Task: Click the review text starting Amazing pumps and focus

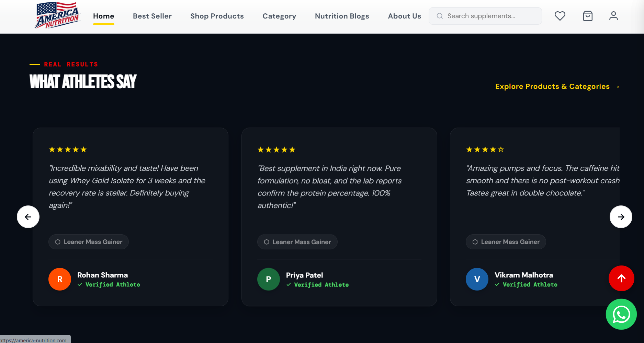Action: pyautogui.click(x=543, y=180)
